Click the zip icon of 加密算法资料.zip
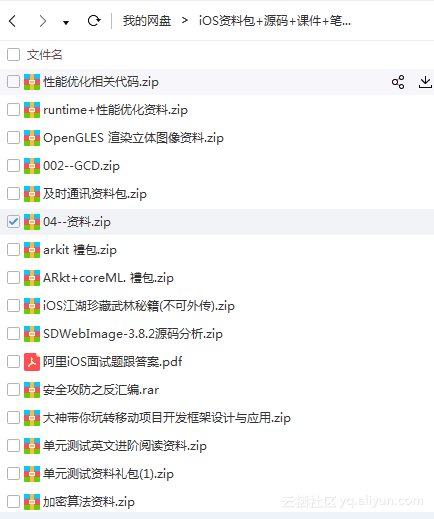 (32, 502)
